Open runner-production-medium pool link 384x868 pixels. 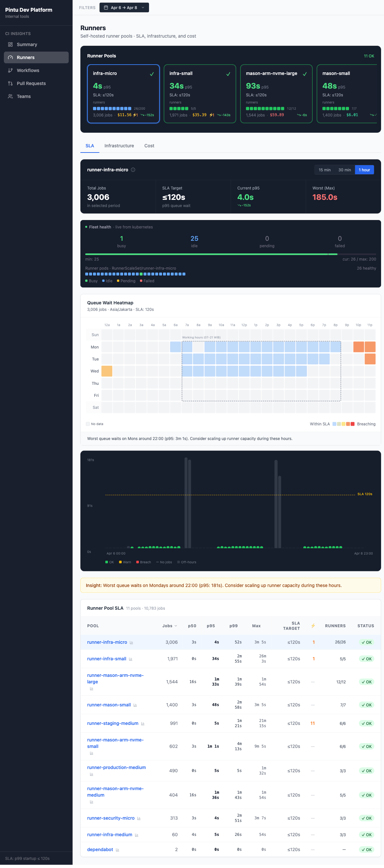116,768
